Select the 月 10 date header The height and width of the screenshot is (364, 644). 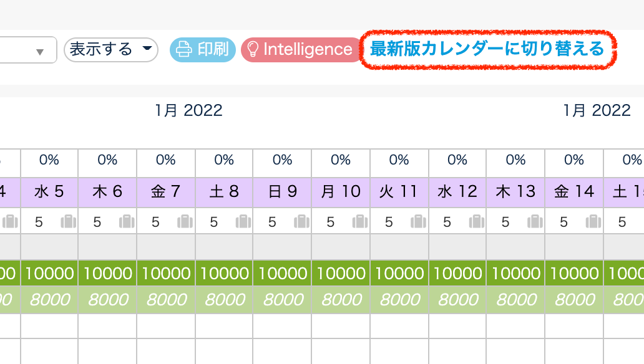[341, 191]
